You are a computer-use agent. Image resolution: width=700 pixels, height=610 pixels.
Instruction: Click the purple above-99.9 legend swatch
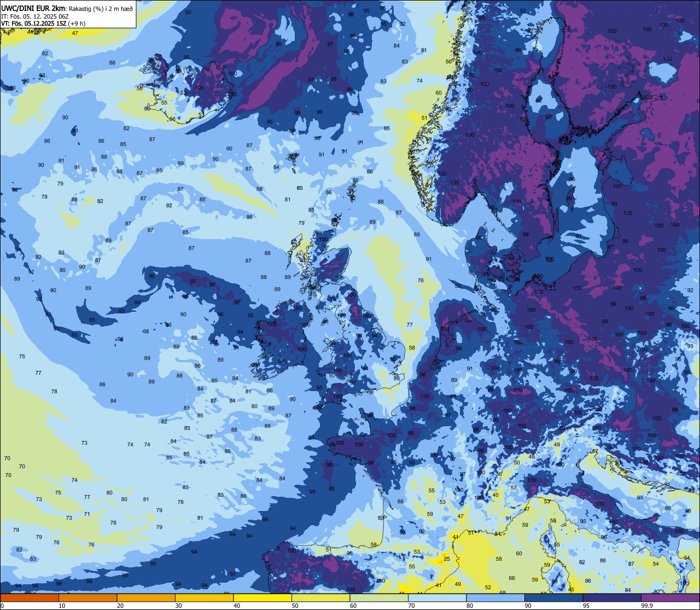point(670,597)
